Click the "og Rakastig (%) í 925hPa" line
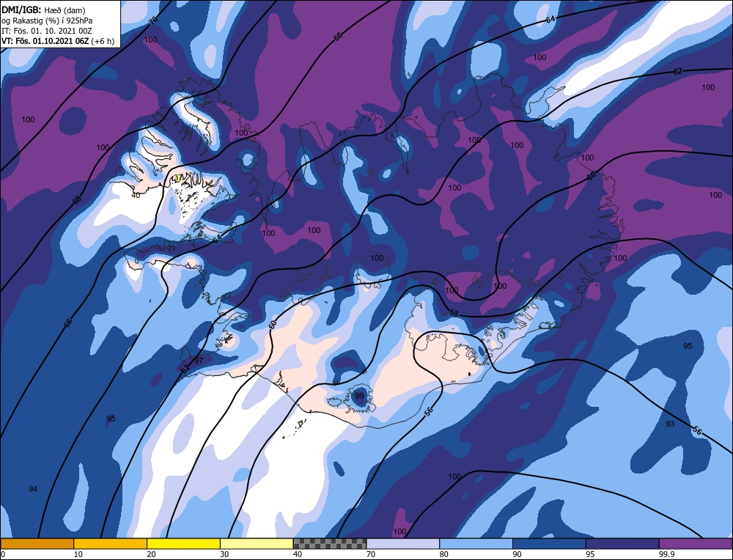Image resolution: width=733 pixels, height=560 pixels. click(x=47, y=20)
